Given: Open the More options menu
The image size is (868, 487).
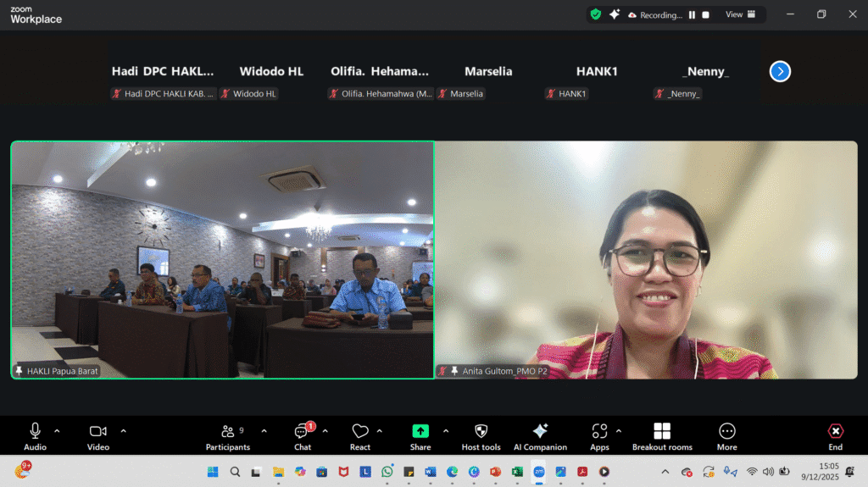Looking at the screenshot, I should click(x=726, y=436).
